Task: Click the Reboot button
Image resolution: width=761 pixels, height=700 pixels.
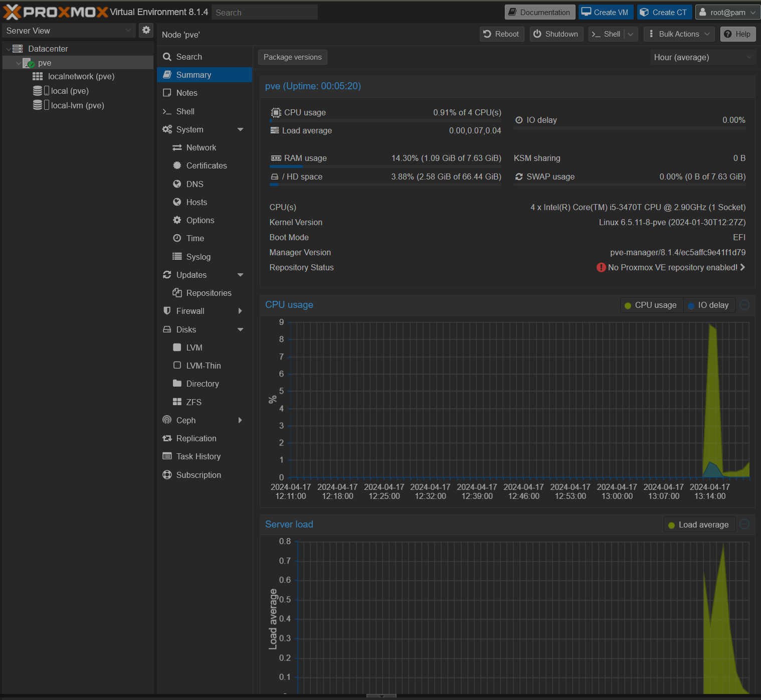Action: 502,34
